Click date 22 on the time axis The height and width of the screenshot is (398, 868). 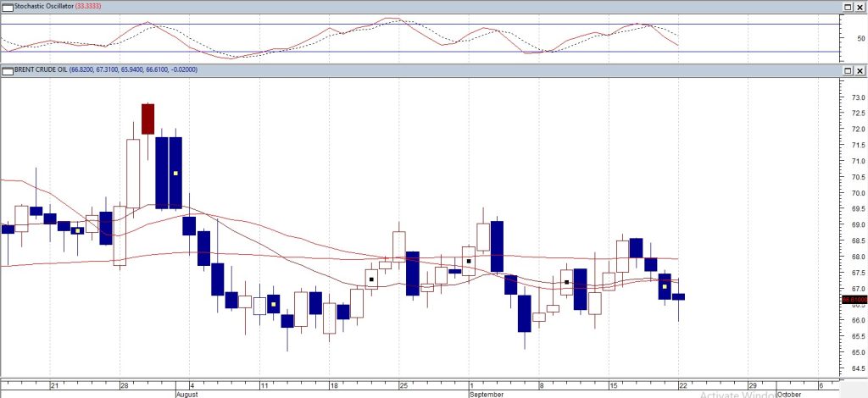click(x=682, y=384)
